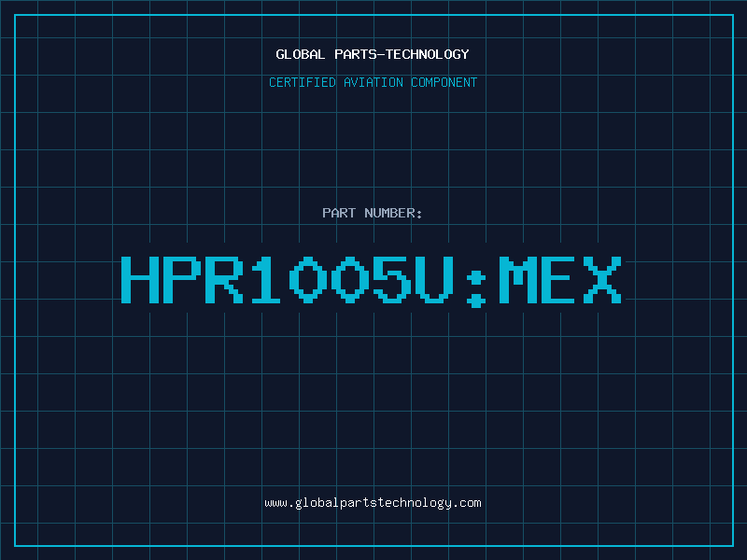The height and width of the screenshot is (560, 747).
Task: Click the GLOBAL PARTS-TECHNOLOGY heading
Action: (373, 54)
